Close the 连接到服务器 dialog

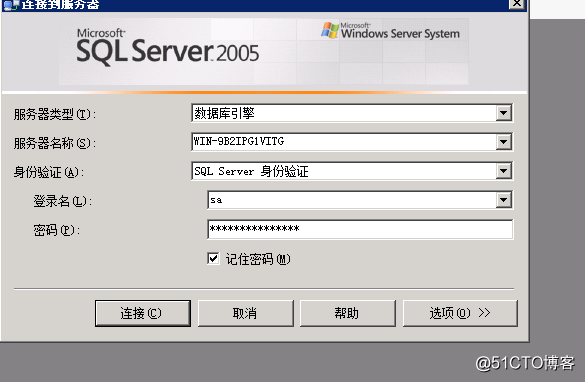click(517, 4)
